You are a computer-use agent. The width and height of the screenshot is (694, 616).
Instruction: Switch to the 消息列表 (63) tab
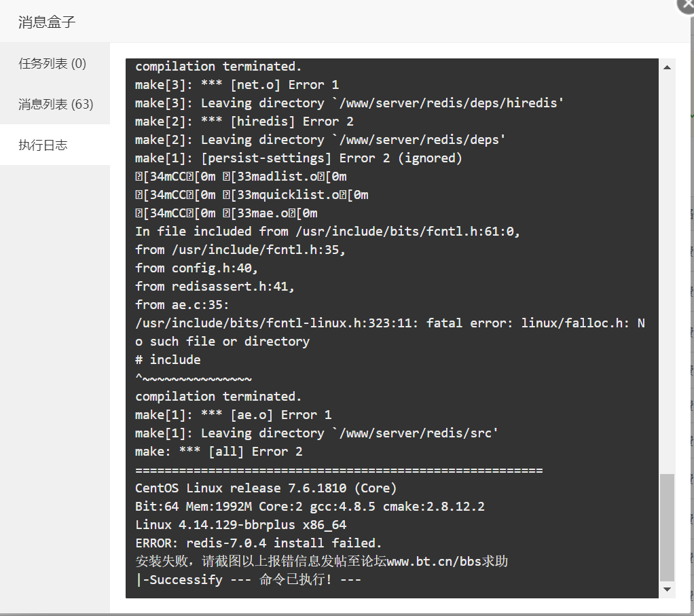tap(55, 104)
